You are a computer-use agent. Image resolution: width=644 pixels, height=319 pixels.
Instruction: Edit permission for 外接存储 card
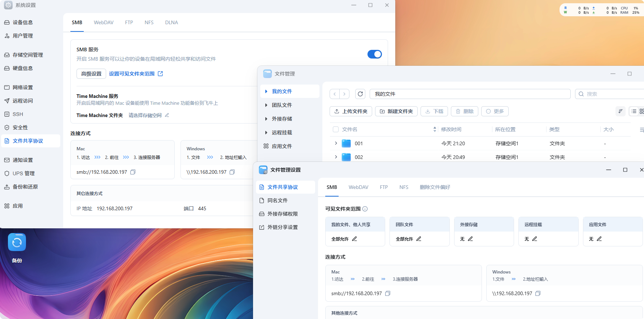(470, 239)
